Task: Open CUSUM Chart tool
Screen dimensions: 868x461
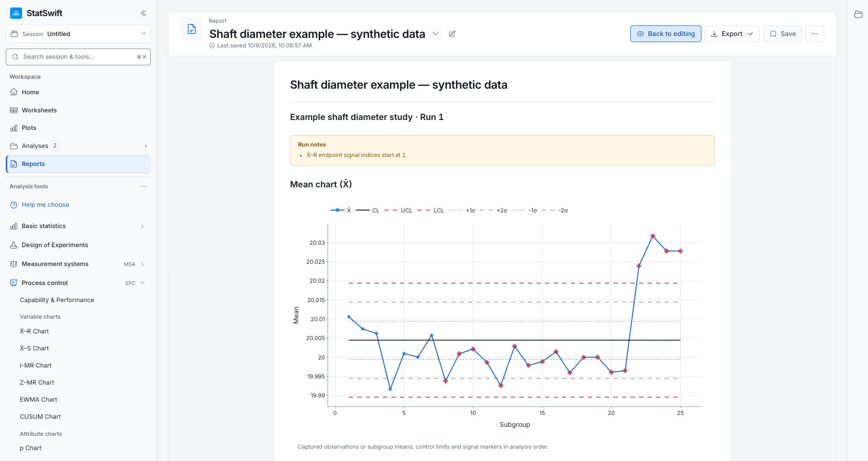Action: [40, 417]
